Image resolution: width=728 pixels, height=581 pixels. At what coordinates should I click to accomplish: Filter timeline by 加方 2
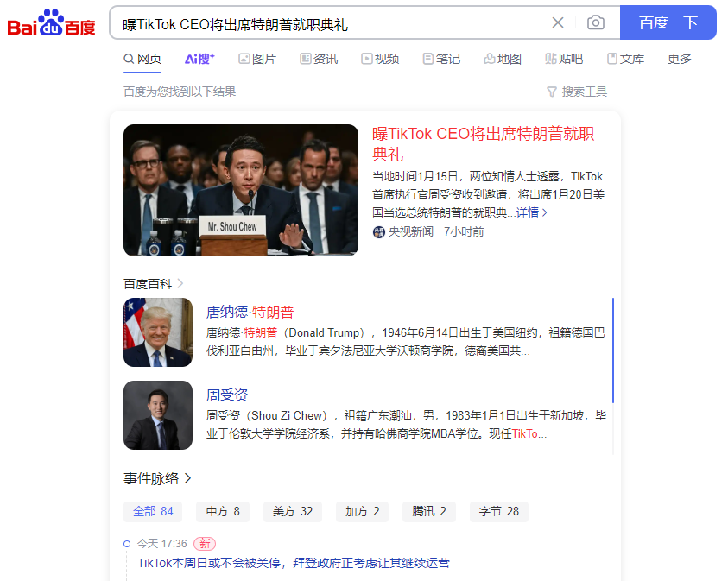pyautogui.click(x=362, y=511)
